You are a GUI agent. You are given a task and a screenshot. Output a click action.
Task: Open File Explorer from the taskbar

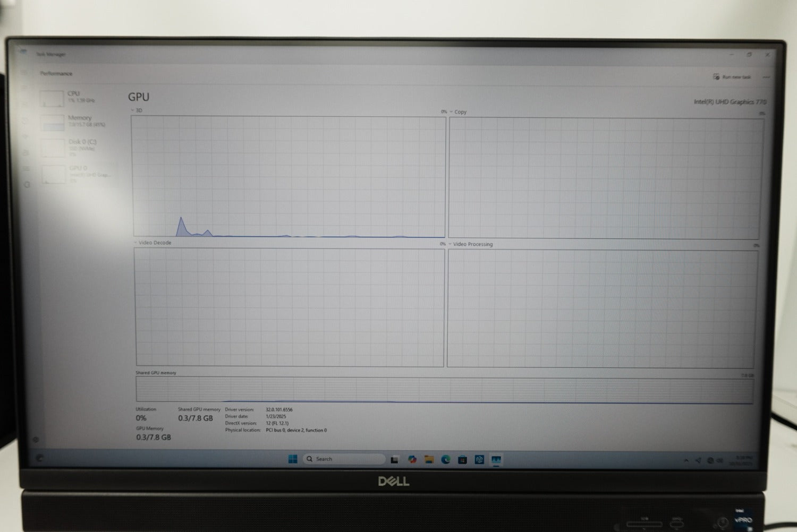click(x=429, y=460)
